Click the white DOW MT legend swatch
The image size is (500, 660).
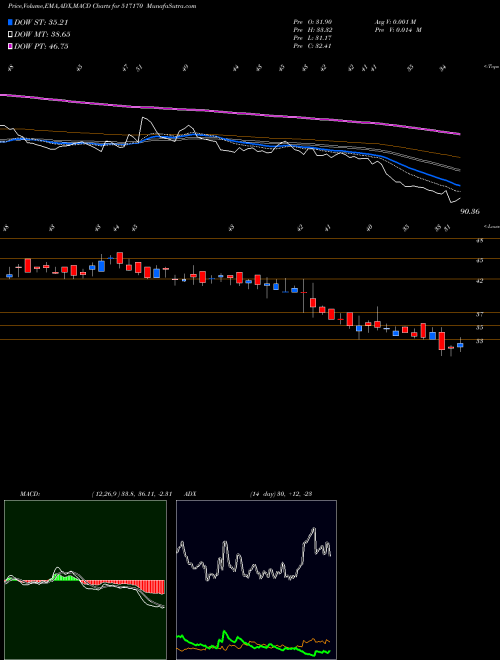click(10, 35)
